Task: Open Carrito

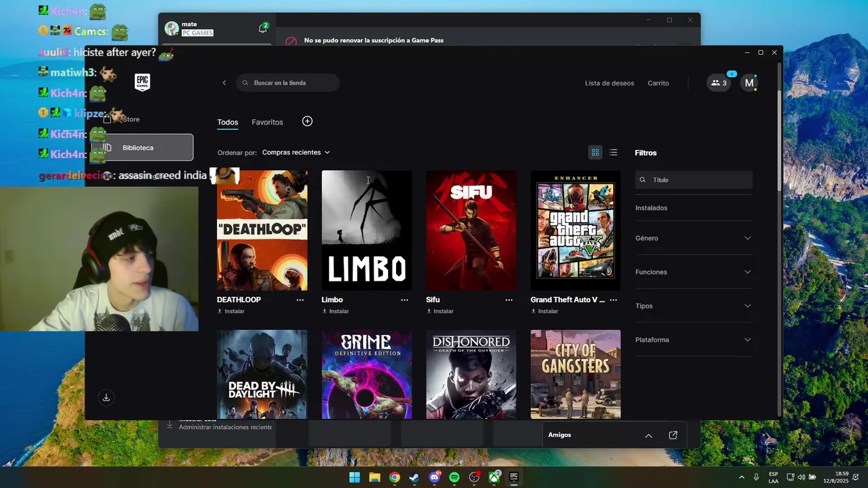Action: pos(658,83)
